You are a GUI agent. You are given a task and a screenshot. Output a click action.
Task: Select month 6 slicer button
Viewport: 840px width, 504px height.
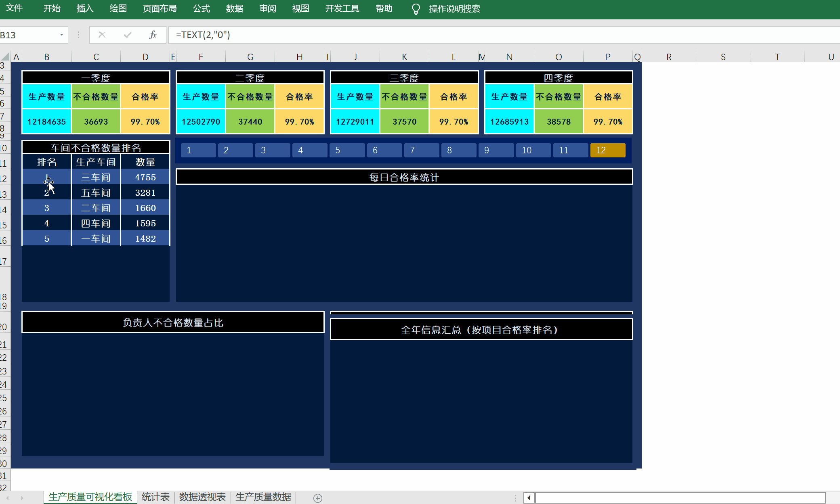click(384, 150)
